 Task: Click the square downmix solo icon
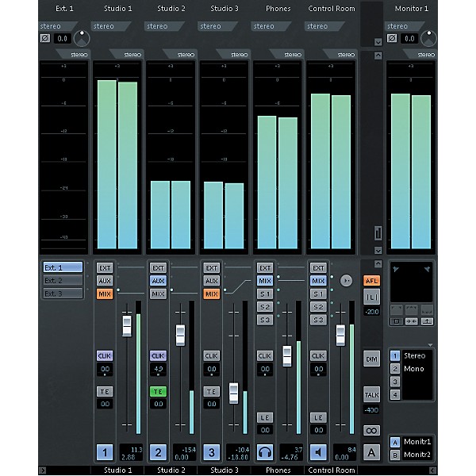click(x=397, y=321)
